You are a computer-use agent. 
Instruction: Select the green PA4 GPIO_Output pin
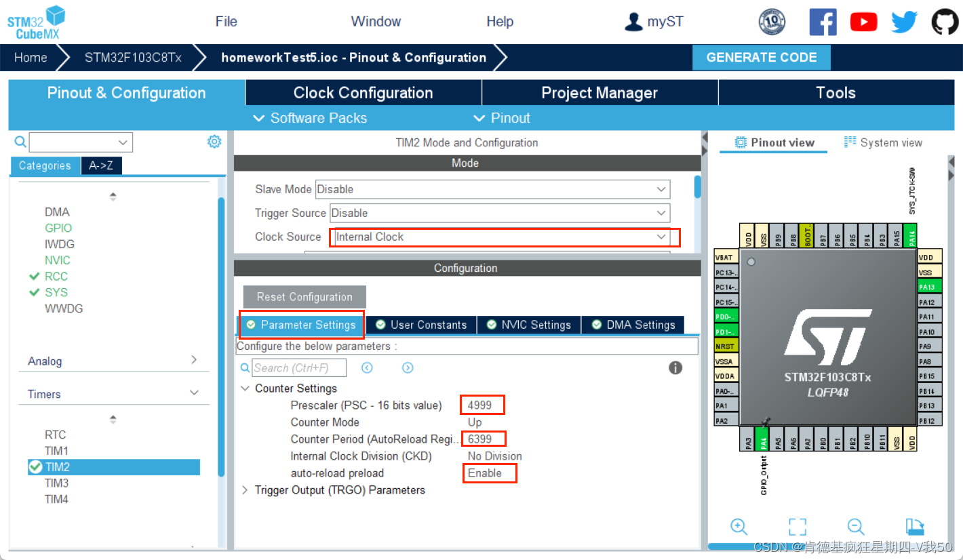point(762,439)
